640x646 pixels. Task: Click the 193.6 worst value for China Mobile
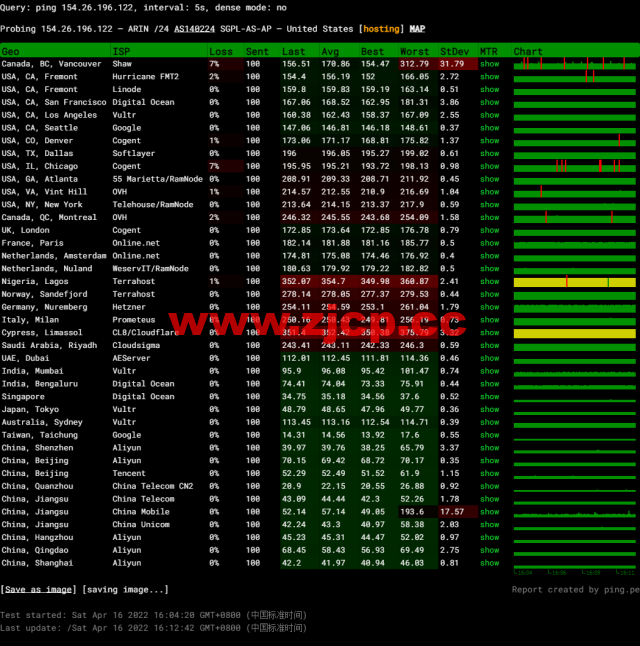point(412,511)
